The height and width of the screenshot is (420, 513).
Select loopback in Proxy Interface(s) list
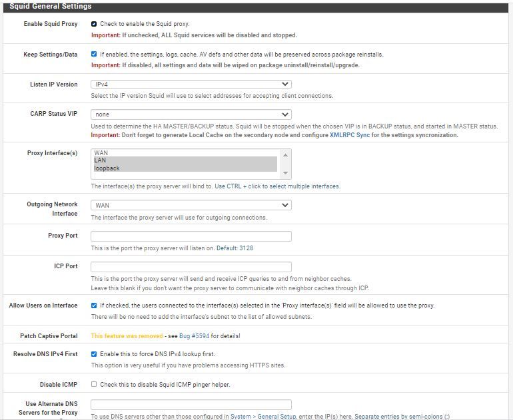point(185,168)
